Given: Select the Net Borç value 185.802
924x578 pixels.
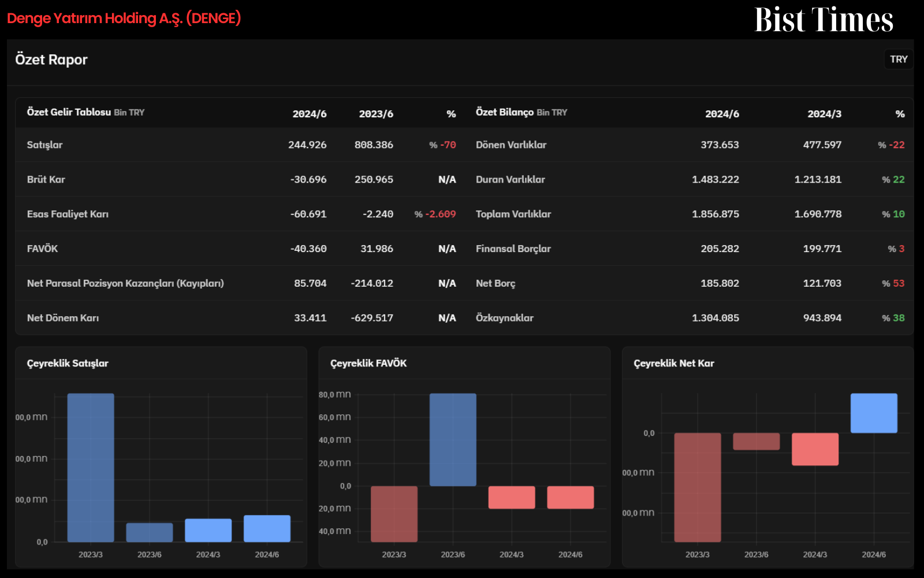Looking at the screenshot, I should [720, 283].
